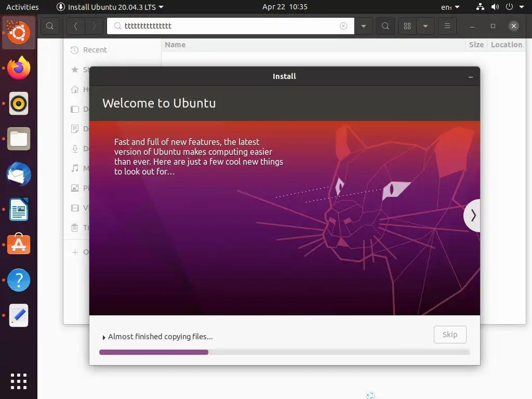
Task: Expand the system menu arrow
Action: pyautogui.click(x=522, y=7)
